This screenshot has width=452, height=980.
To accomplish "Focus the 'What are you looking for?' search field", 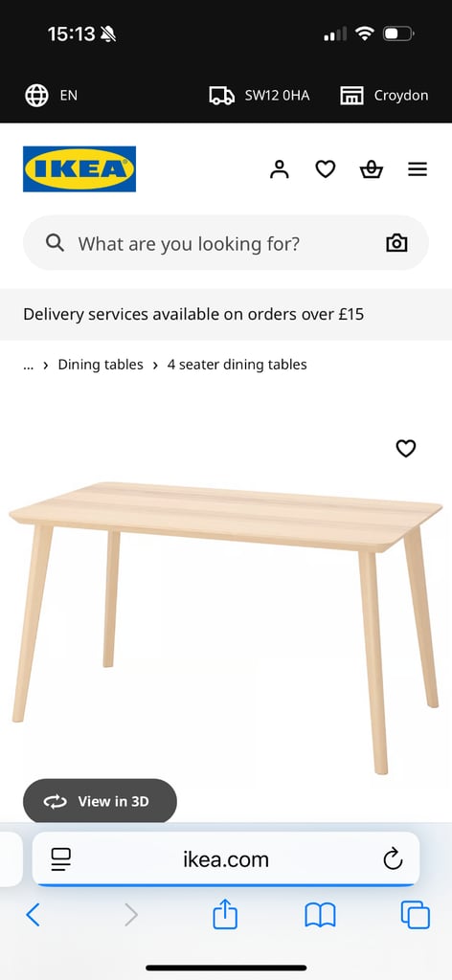I will (226, 243).
